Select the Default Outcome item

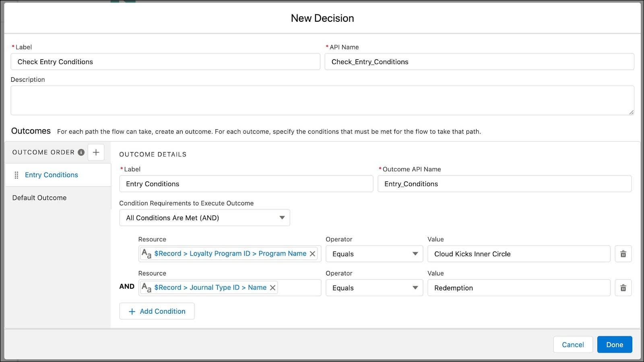coord(39,198)
